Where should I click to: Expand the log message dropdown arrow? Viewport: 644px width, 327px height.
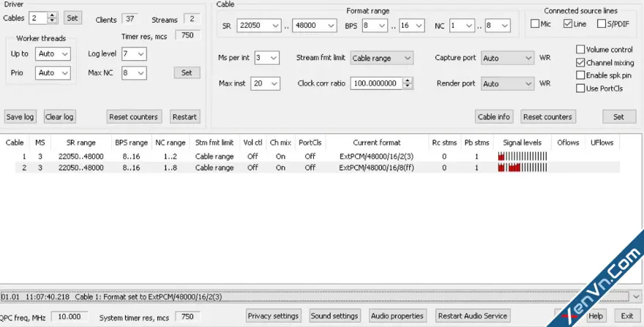636,296
